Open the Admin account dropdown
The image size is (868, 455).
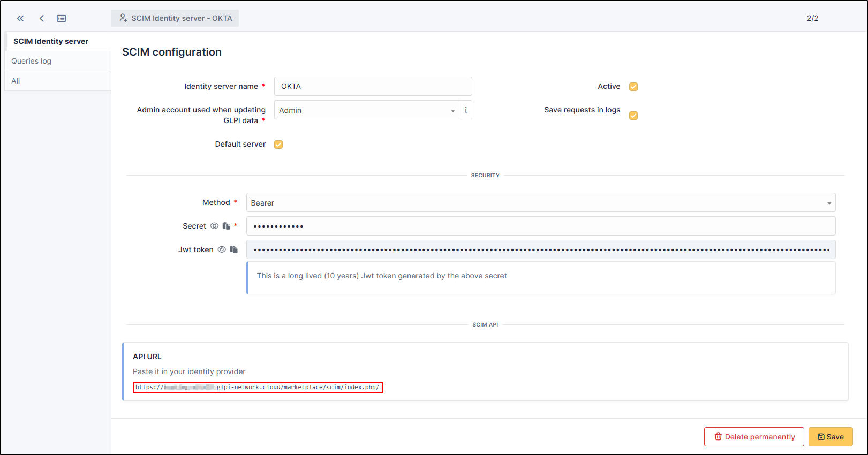coord(366,110)
